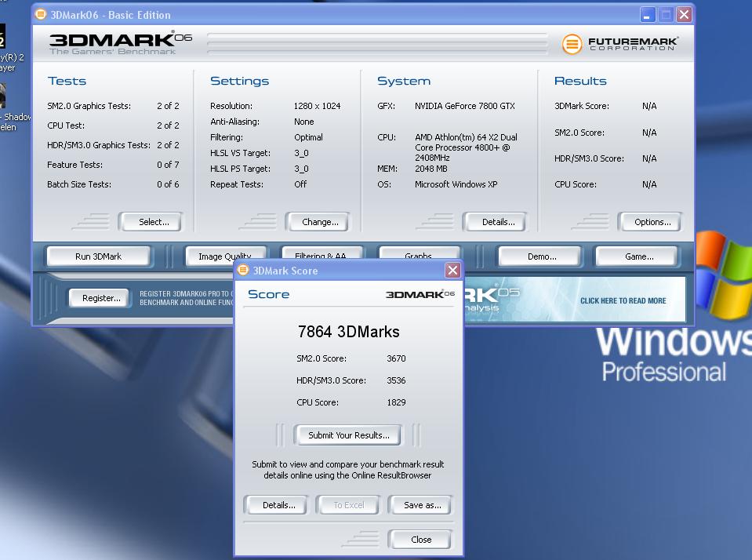Screen dimensions: 752x560
Task: Click the HDR/SM3.0 Score value 3536
Action: (x=396, y=380)
